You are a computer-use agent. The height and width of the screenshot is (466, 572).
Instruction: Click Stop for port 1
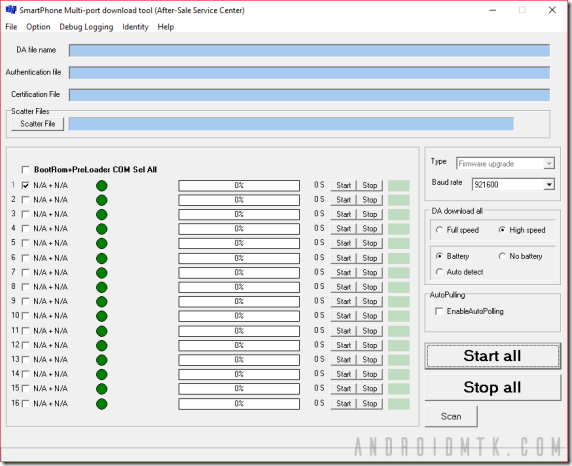pos(370,185)
